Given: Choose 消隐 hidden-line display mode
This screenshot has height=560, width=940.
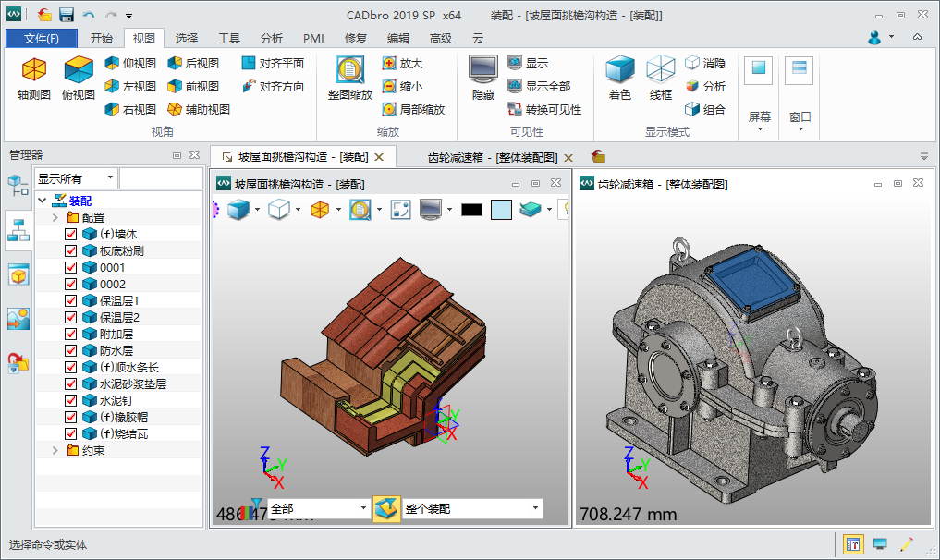Looking at the screenshot, I should pyautogui.click(x=705, y=64).
